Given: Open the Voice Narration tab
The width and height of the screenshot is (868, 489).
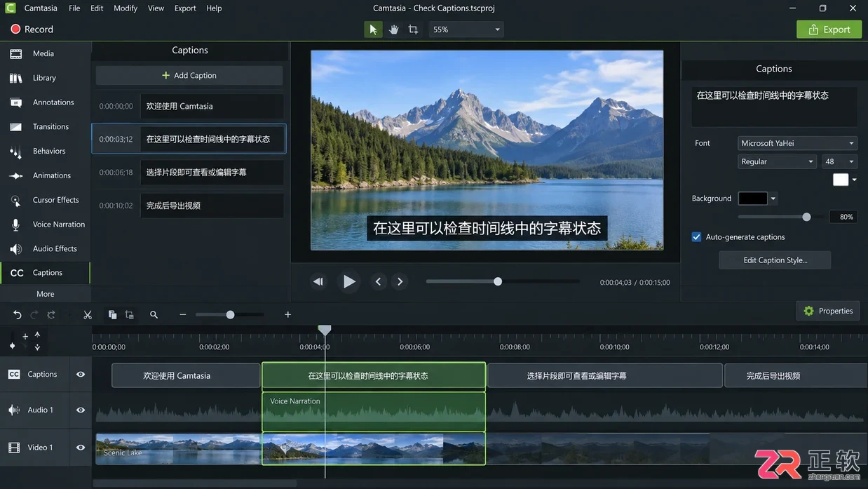Looking at the screenshot, I should tap(45, 225).
